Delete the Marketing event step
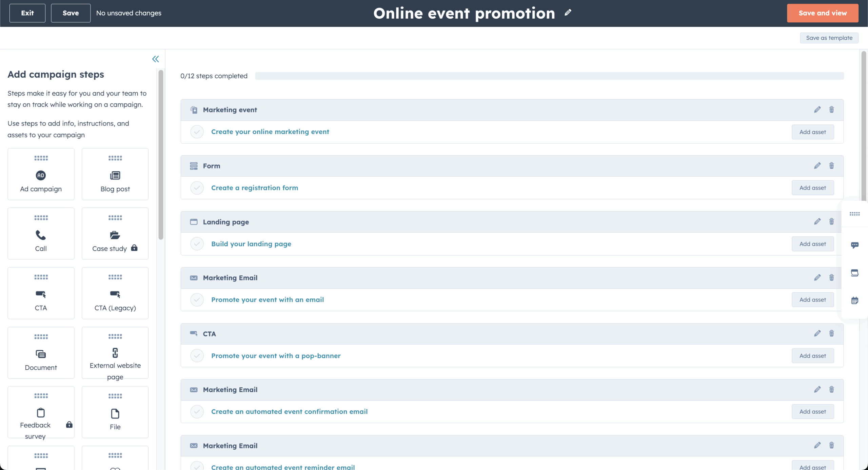This screenshot has height=470, width=868. click(832, 110)
